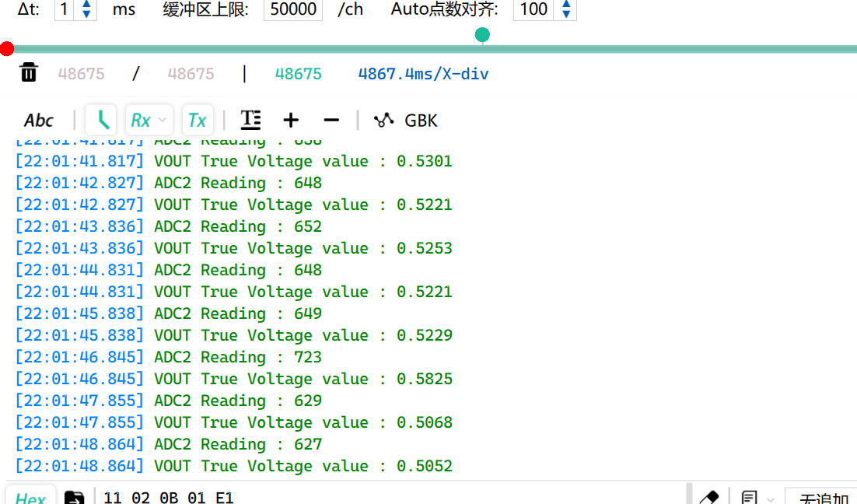Image resolution: width=857 pixels, height=504 pixels.
Task: Click the folder icon next to Hex
Action: click(74, 498)
